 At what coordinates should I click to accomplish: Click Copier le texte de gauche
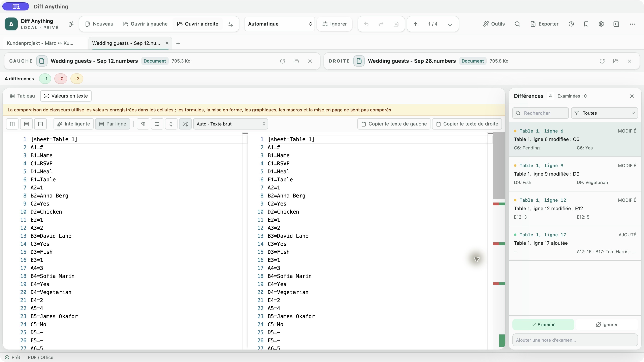(394, 124)
